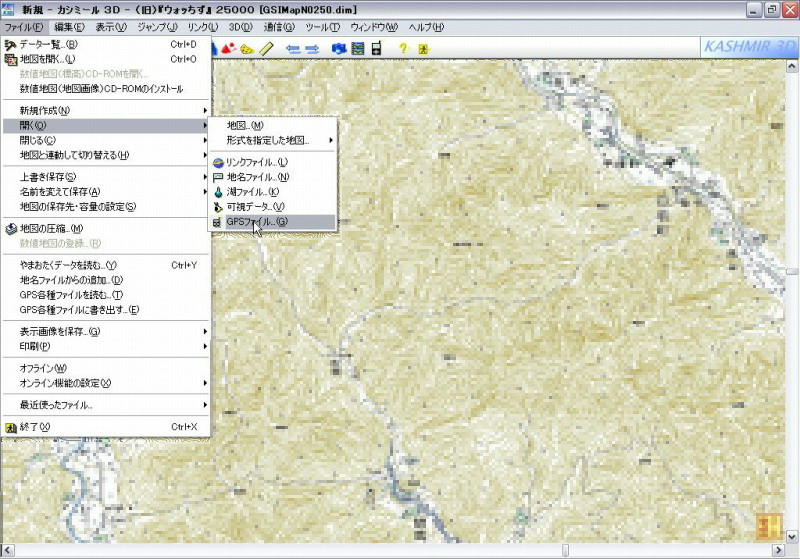
Task: Click the horizontal scrollbar thumb
Action: pos(565,550)
